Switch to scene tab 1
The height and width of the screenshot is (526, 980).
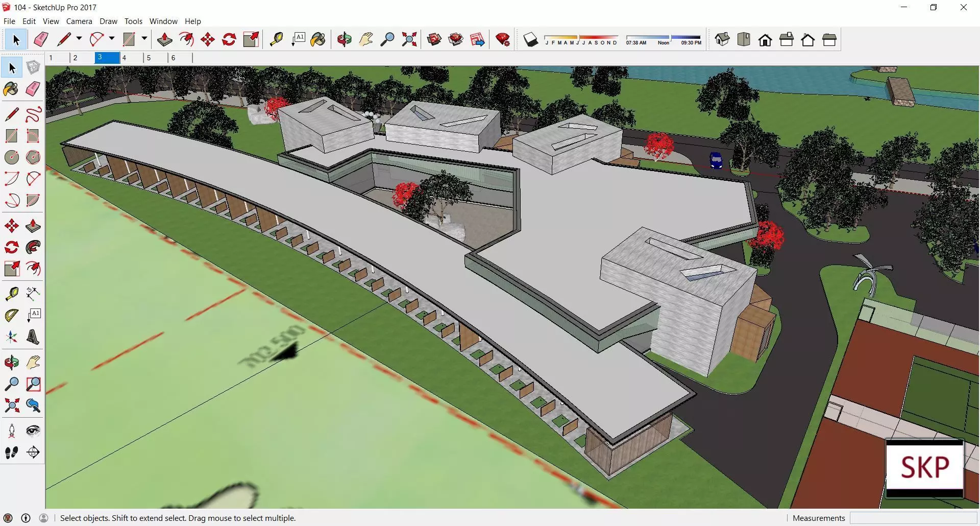point(58,58)
